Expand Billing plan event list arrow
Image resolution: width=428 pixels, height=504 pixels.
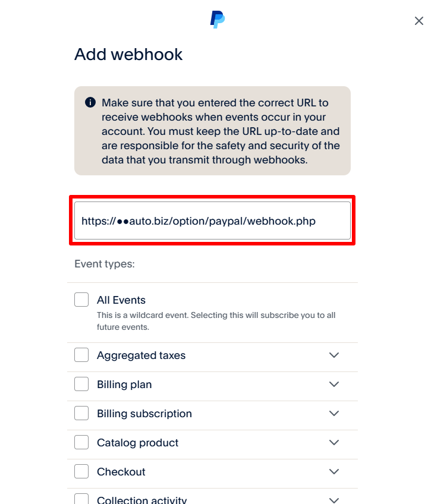334,385
